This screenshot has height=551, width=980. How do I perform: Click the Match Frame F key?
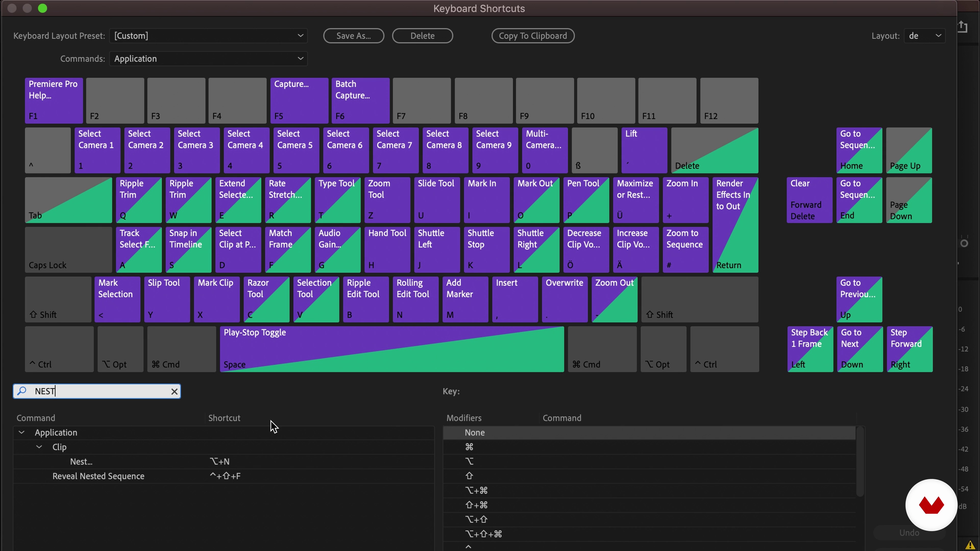288,250
